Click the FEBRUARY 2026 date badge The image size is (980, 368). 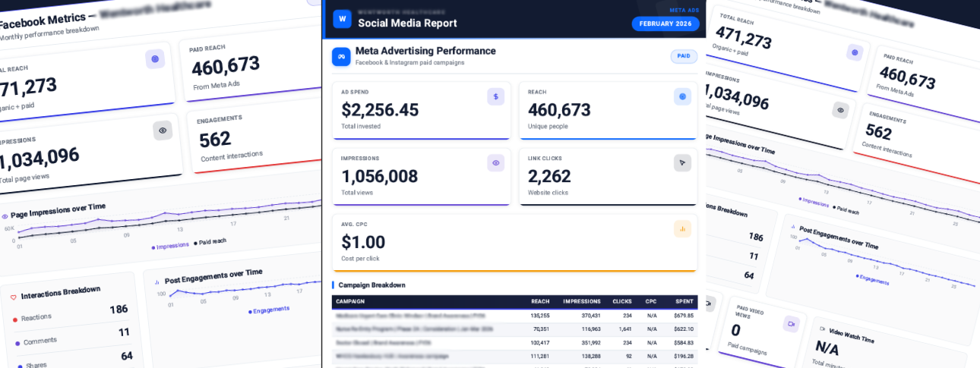click(665, 24)
